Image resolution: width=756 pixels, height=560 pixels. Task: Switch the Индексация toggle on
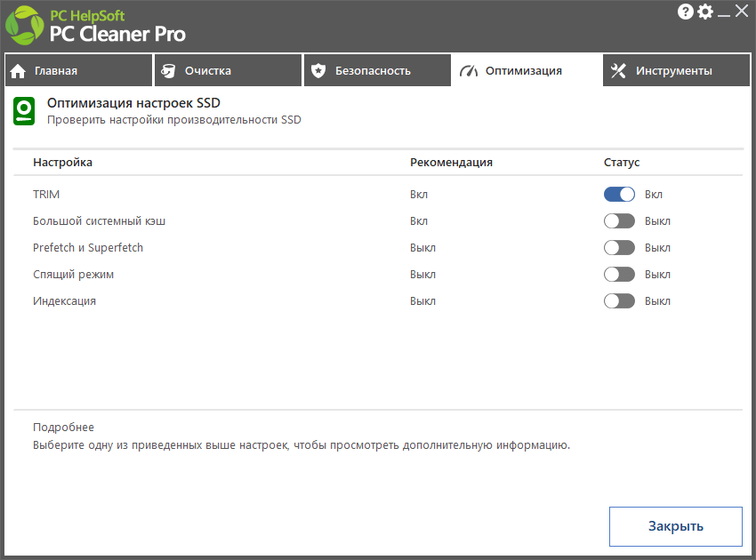click(619, 300)
